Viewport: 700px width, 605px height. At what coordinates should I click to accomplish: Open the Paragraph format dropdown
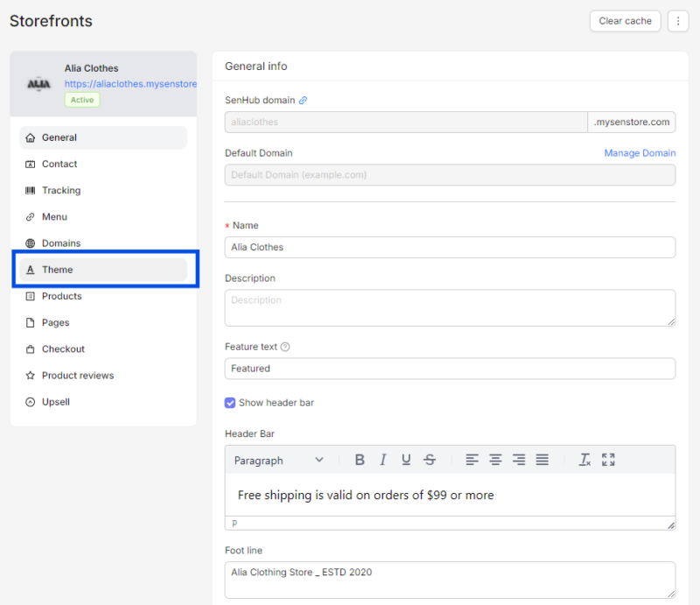pos(278,461)
